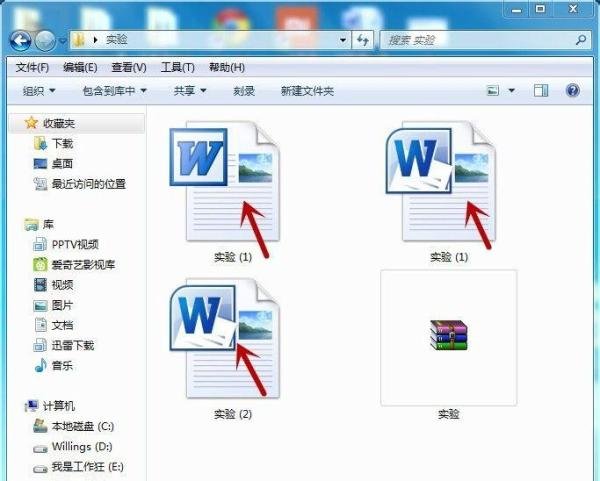Open the Willings (D:) drive

pos(82,447)
